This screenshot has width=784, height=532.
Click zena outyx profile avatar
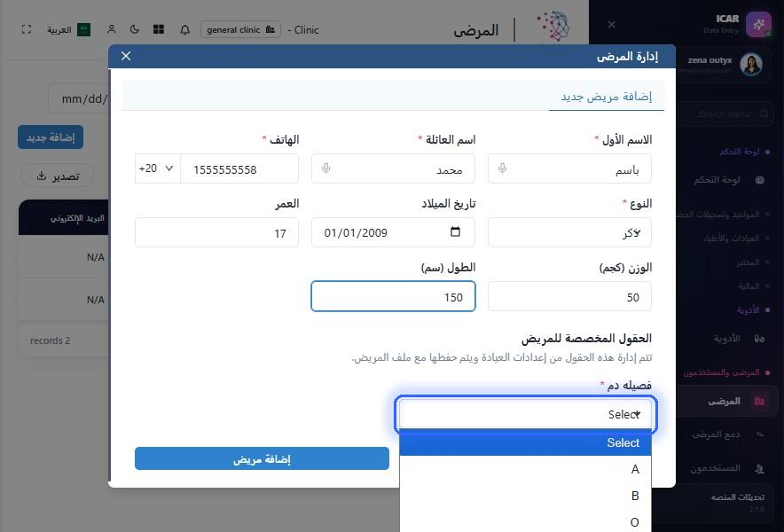751,65
